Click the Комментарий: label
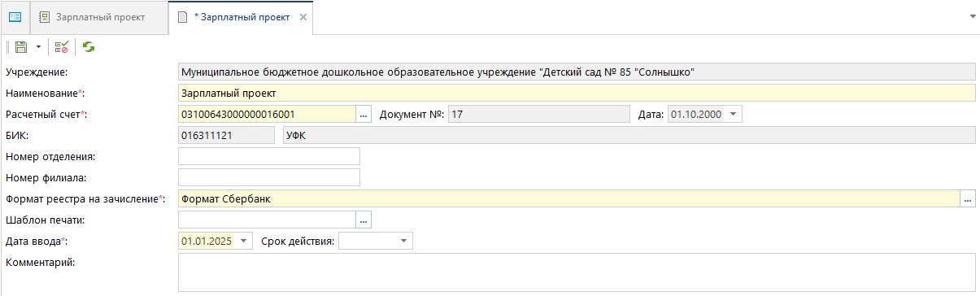Screen dimensions: 980x296 point(40,262)
